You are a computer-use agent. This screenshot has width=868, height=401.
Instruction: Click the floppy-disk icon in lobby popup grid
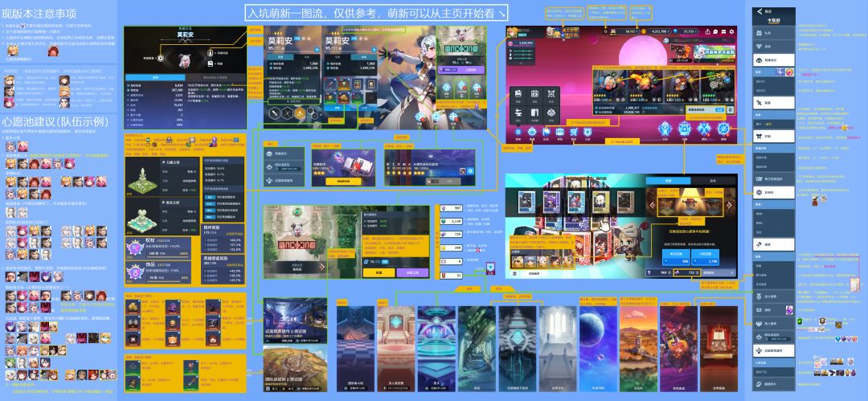coord(518,93)
